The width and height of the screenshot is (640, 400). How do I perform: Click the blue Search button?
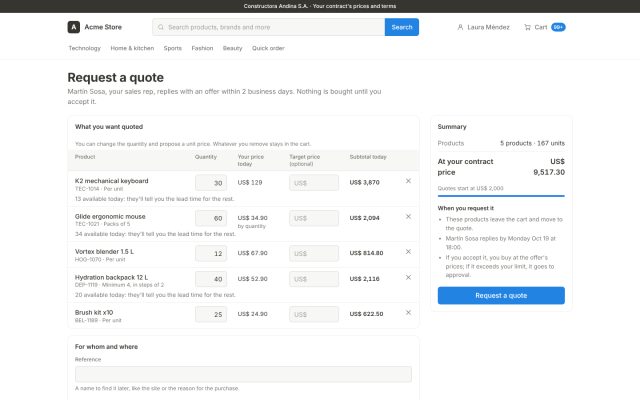(402, 27)
